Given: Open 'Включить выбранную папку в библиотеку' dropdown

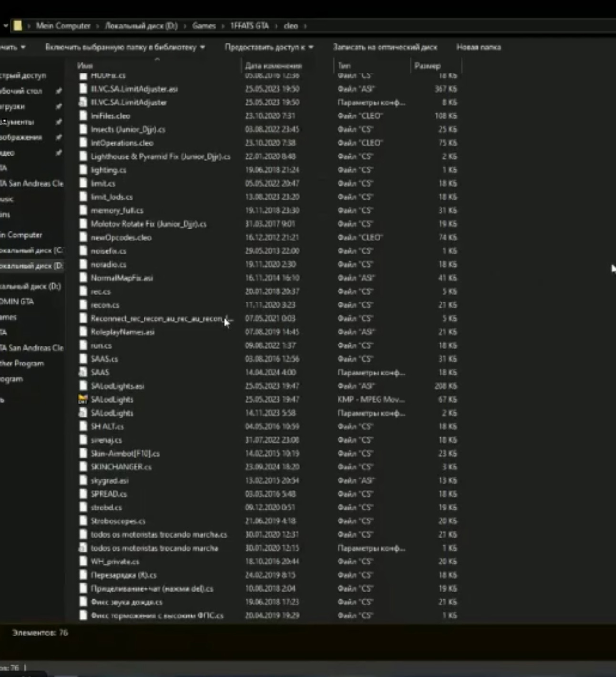Looking at the screenshot, I should 125,47.
